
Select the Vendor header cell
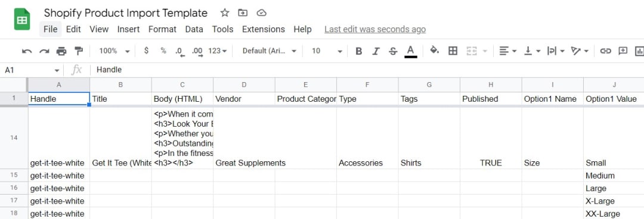pyautogui.click(x=244, y=99)
